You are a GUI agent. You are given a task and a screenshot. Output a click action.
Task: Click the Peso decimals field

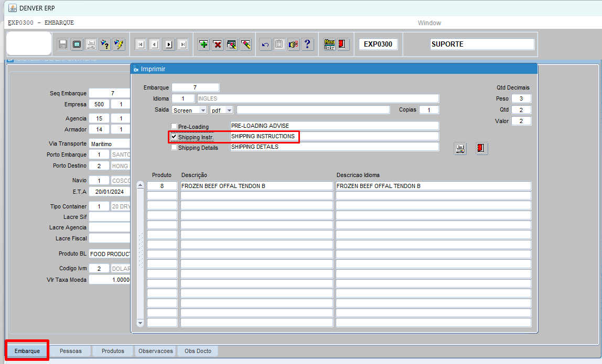coord(521,98)
